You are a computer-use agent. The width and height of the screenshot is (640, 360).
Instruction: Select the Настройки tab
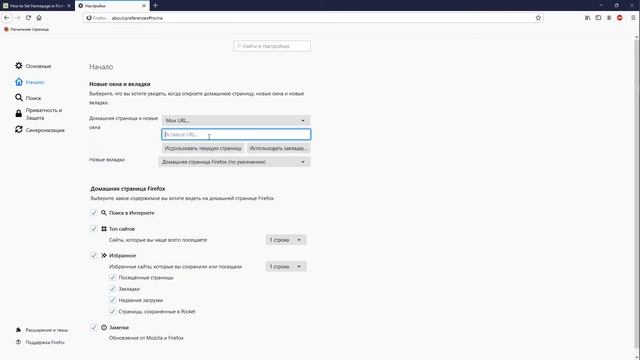pos(112,6)
